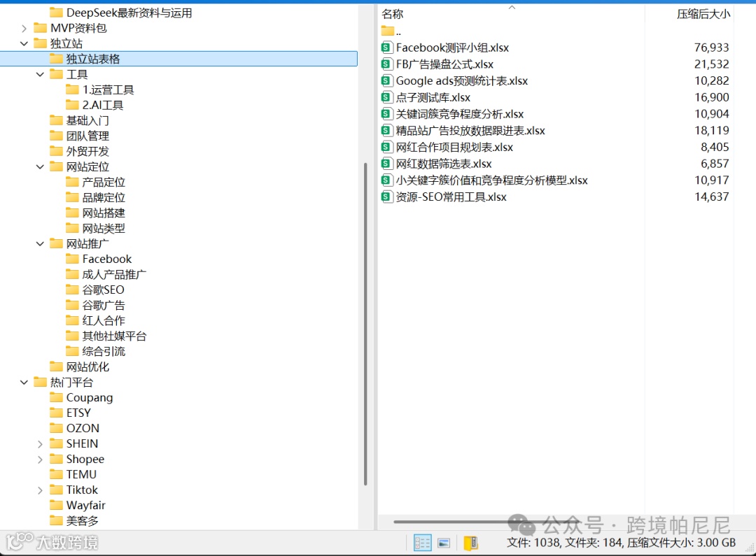Collapse the 独立站 tree node
The height and width of the screenshot is (556, 756).
(x=24, y=43)
